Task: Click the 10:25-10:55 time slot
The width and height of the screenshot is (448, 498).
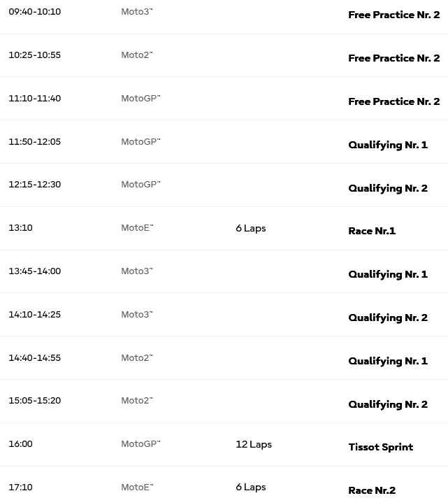Action: pyautogui.click(x=35, y=55)
